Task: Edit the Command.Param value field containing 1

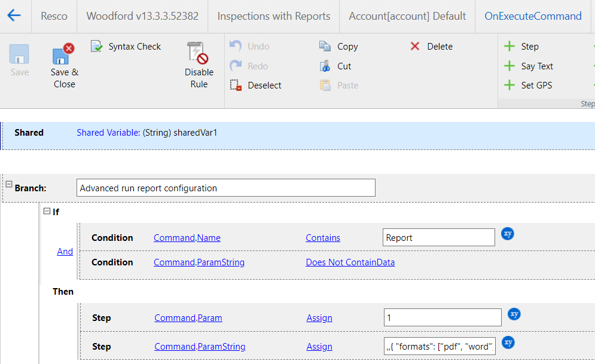Action: pyautogui.click(x=443, y=317)
